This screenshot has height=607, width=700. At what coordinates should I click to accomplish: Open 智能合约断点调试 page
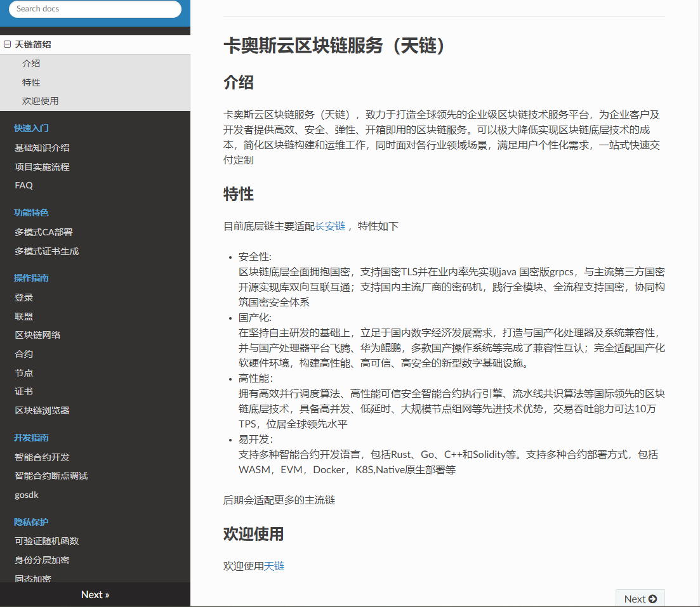51,476
